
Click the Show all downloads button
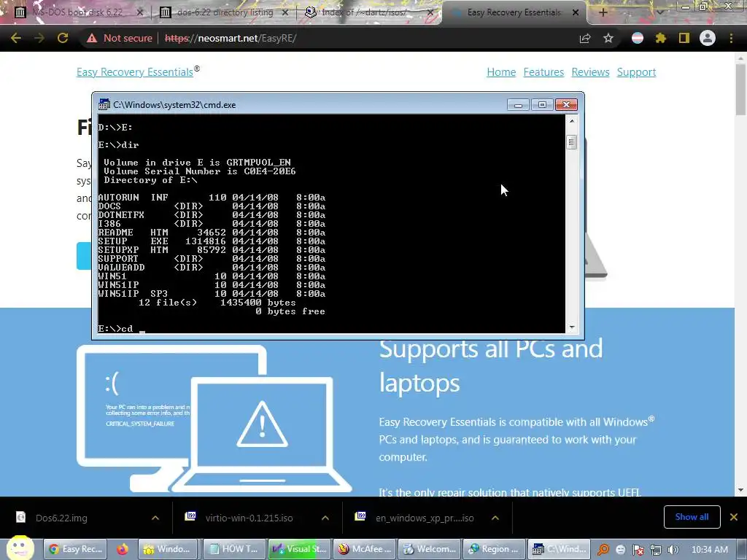coord(692,517)
